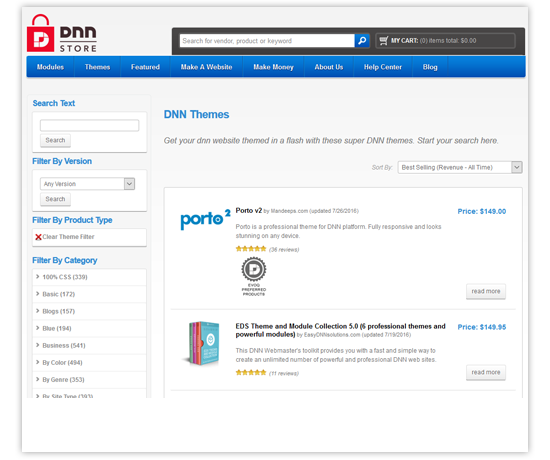Screen dimensions: 550x460
Task: Click the Price: $149.00 text
Action: click(482, 212)
